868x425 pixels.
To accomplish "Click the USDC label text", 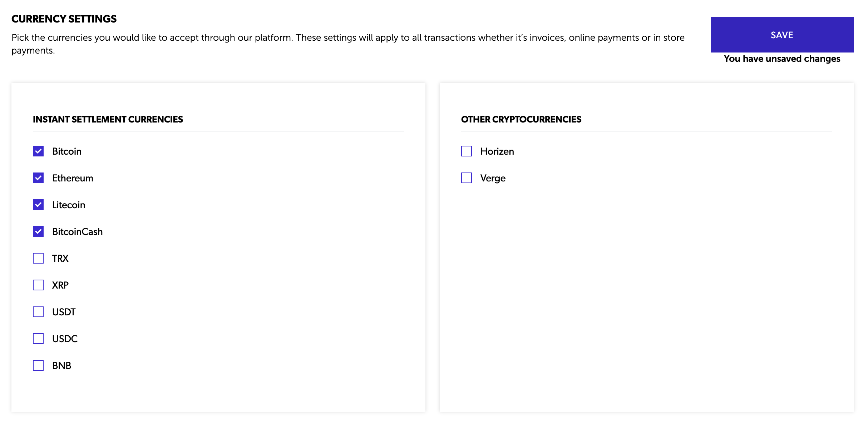I will pyautogui.click(x=65, y=339).
